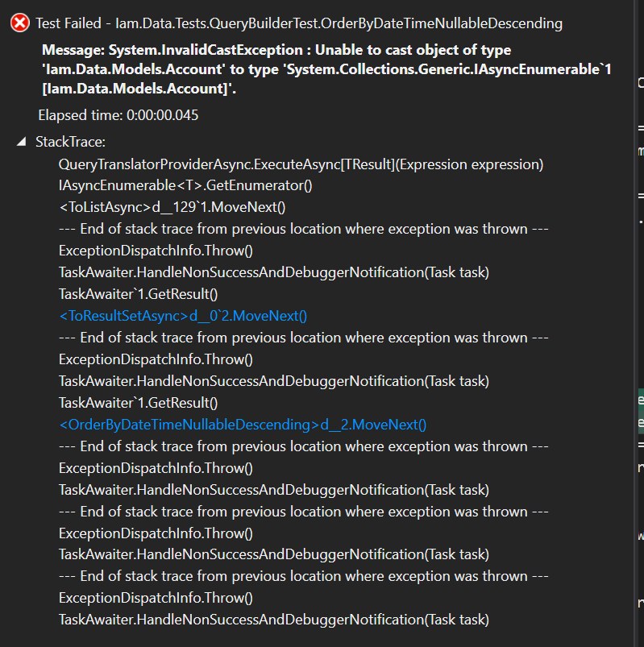Viewport: 644px width, 647px height.
Task: Collapse the StackTrace section
Action: [x=20, y=142]
